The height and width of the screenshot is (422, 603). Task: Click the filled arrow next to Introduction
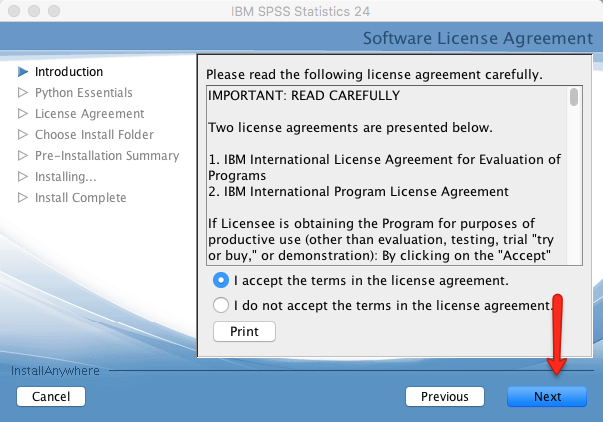point(23,72)
